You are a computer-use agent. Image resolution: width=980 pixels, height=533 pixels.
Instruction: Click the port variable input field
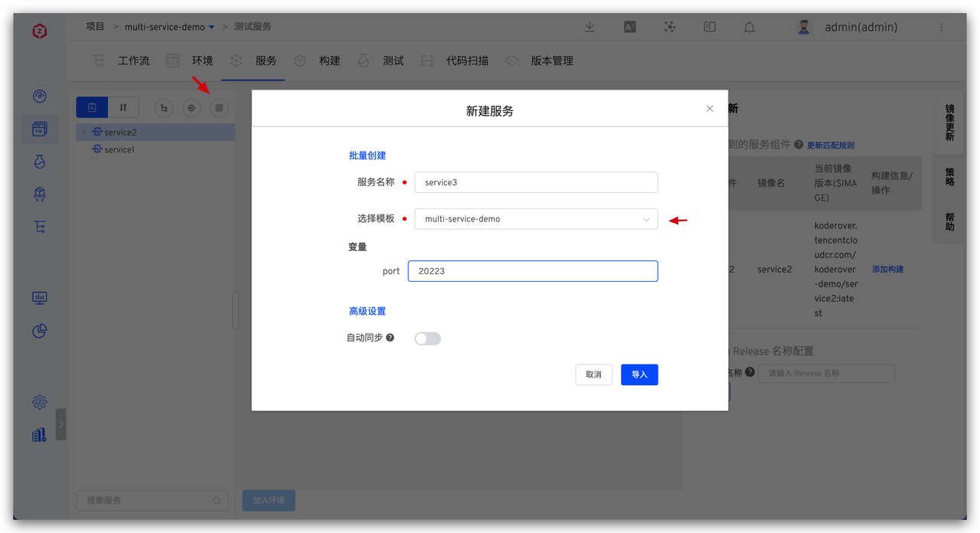click(x=533, y=271)
